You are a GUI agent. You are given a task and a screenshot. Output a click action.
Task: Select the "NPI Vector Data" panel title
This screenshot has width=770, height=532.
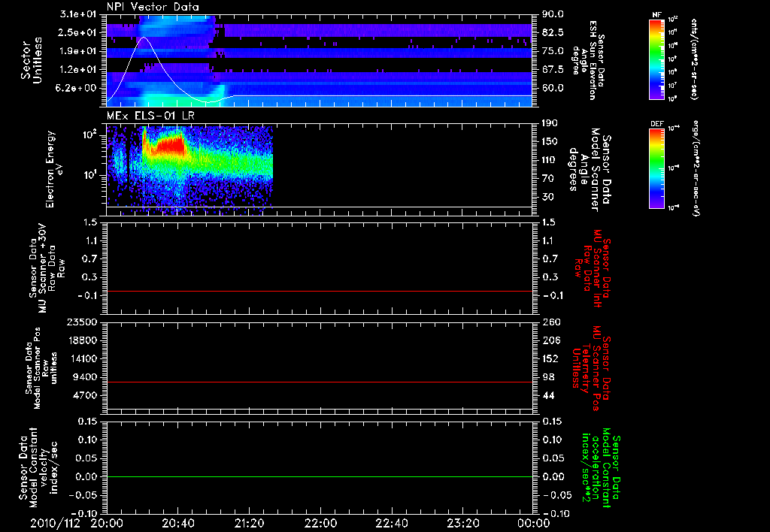[x=153, y=7]
